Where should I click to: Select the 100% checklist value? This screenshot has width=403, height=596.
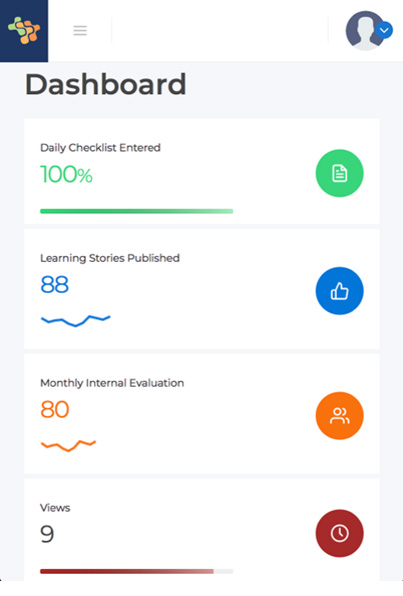66,174
